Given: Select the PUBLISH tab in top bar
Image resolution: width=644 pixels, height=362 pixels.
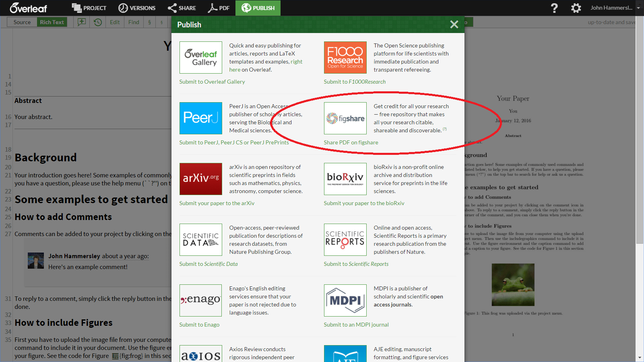Looking at the screenshot, I should pos(258,8).
